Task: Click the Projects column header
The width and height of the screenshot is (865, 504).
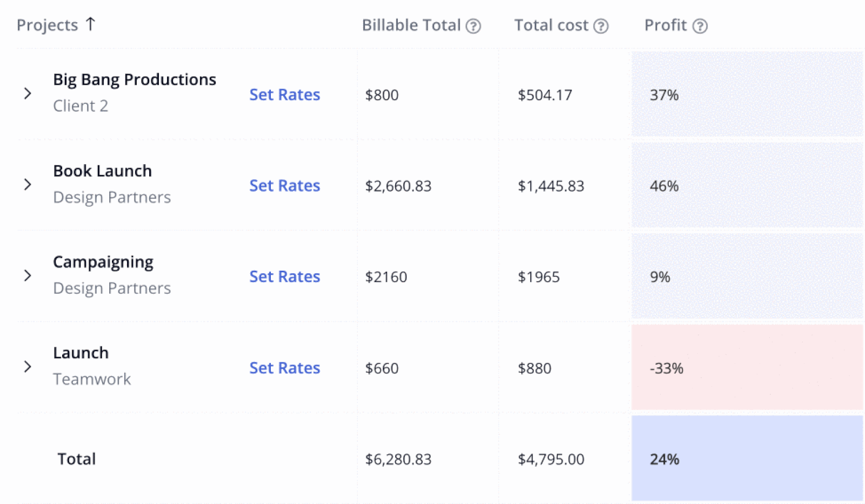Action: pos(48,24)
